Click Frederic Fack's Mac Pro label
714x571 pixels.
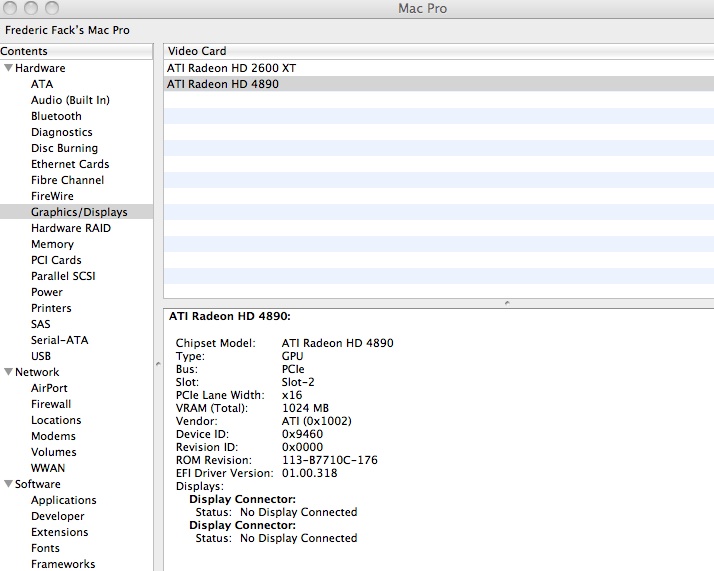67,30
